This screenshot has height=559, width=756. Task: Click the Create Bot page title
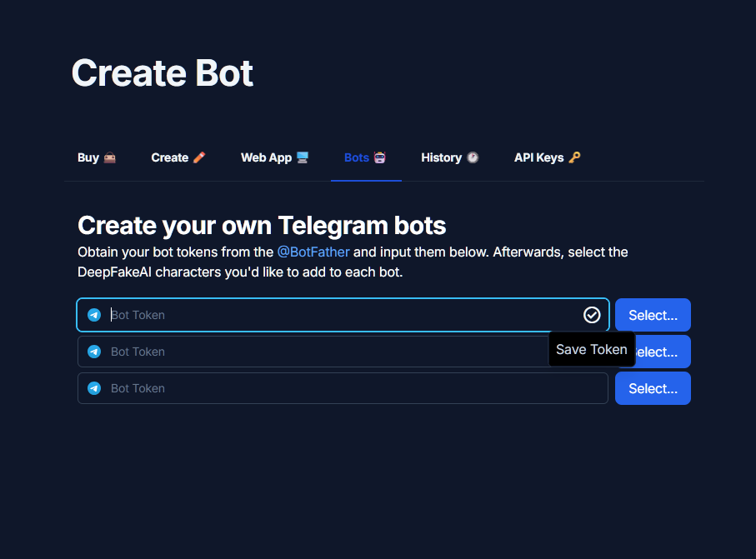163,73
